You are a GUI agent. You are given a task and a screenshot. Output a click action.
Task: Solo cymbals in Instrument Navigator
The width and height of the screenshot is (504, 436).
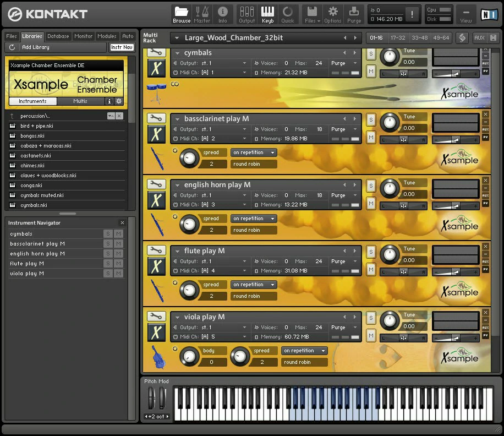[108, 234]
